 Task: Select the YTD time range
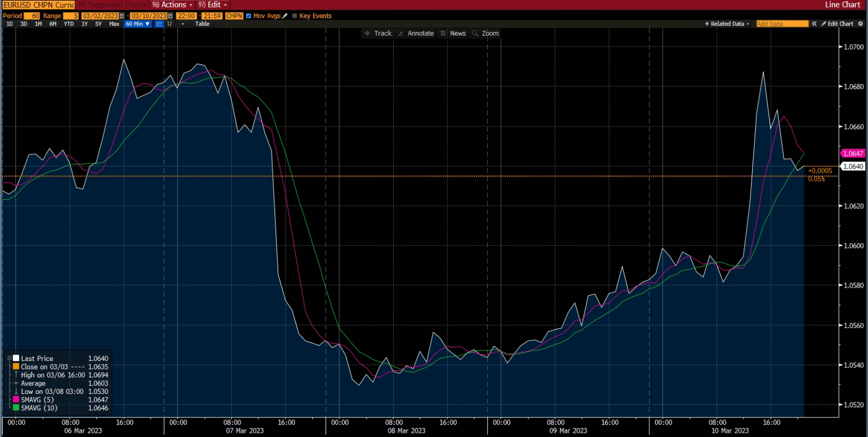(69, 24)
